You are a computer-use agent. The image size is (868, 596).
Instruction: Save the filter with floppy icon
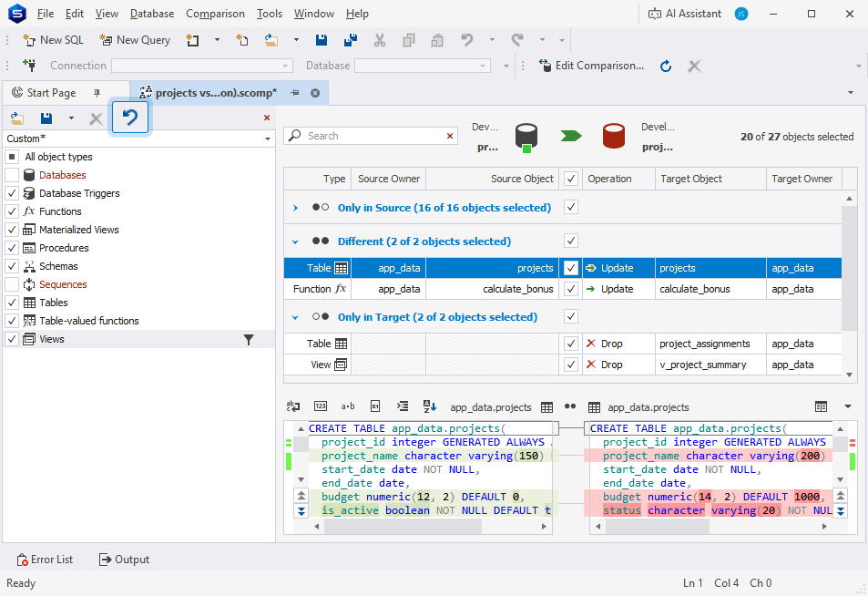tap(46, 118)
